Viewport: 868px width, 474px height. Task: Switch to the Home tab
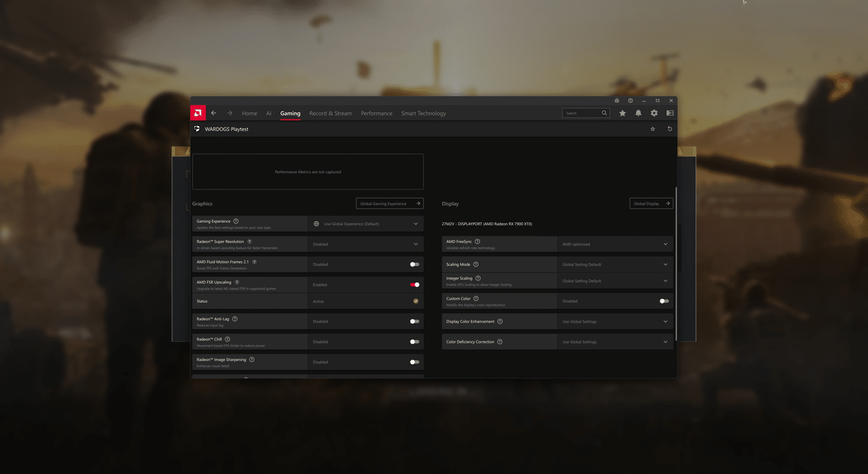tap(250, 113)
